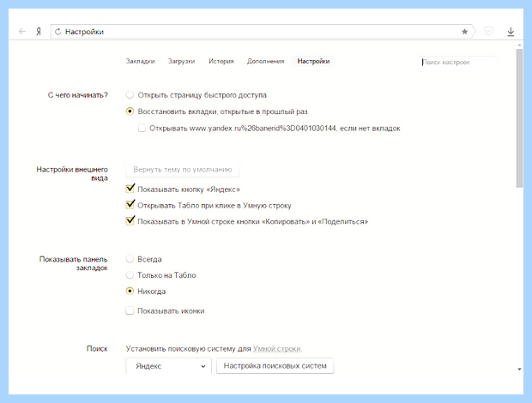Click the Показывать панель закладок label

pos(74,263)
